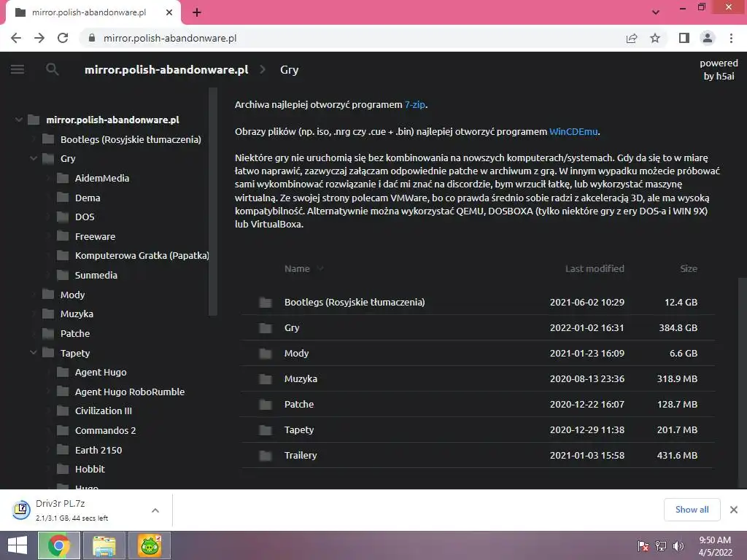Click the sidebar tree scrollbar
Viewport: 747px width, 560px height.
(x=213, y=201)
